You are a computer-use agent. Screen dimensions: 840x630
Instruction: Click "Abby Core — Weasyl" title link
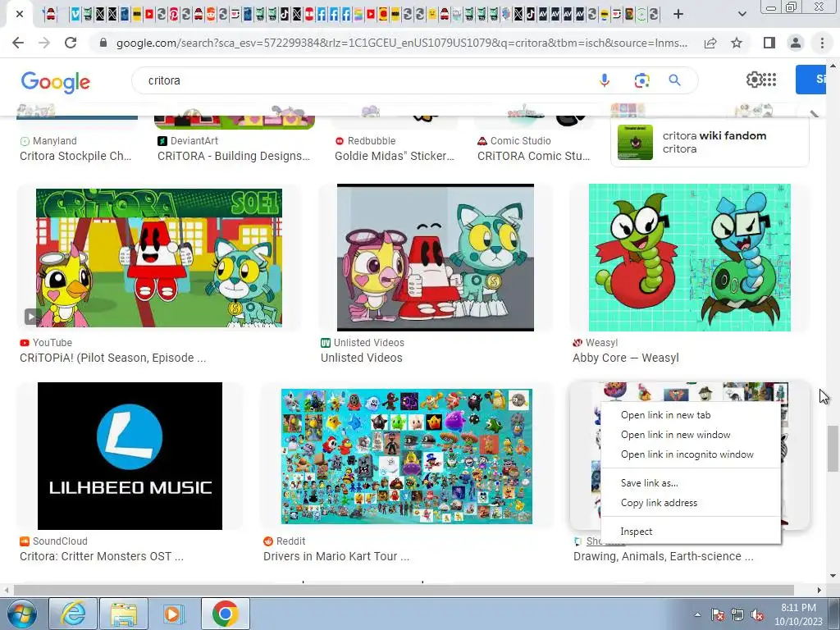626,358
